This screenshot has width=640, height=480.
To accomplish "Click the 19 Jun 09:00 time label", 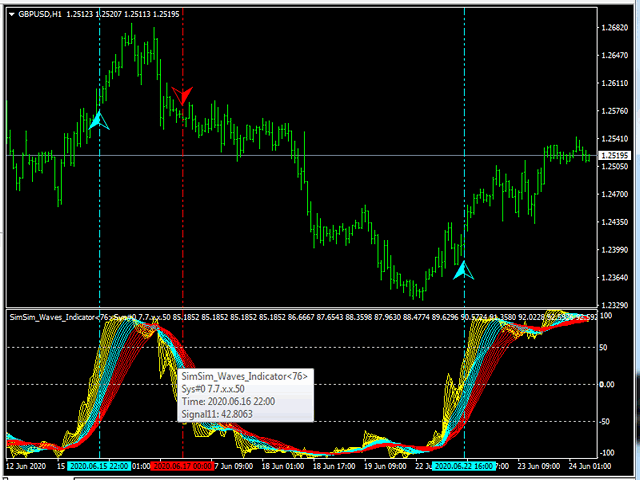I will click(x=385, y=466).
